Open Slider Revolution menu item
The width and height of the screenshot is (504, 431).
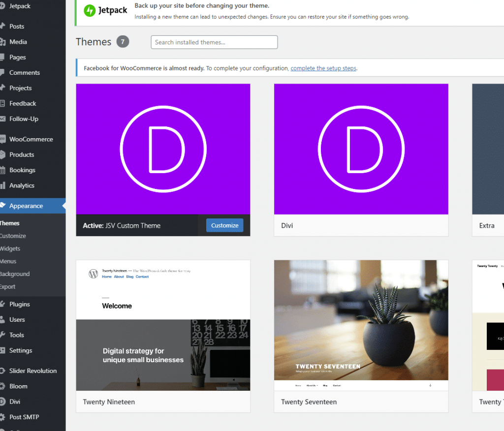coord(33,371)
